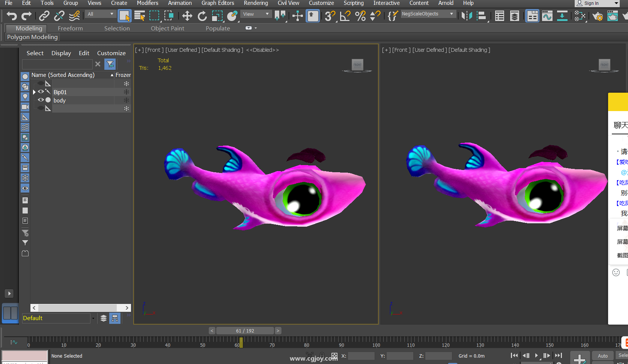Toggle visibility of Bip01

click(x=41, y=92)
